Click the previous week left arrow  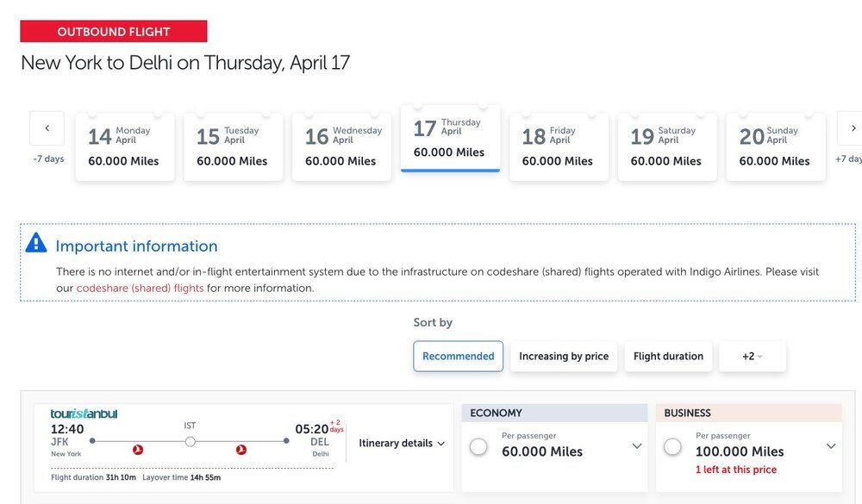point(47,128)
